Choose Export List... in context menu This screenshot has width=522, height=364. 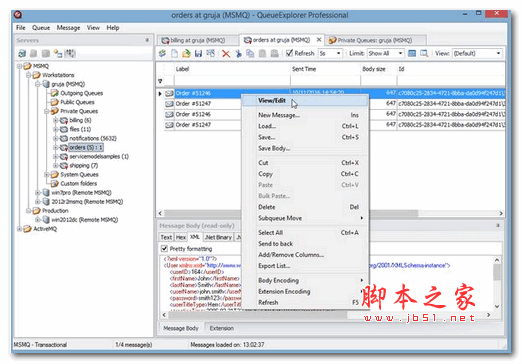[x=305, y=266]
